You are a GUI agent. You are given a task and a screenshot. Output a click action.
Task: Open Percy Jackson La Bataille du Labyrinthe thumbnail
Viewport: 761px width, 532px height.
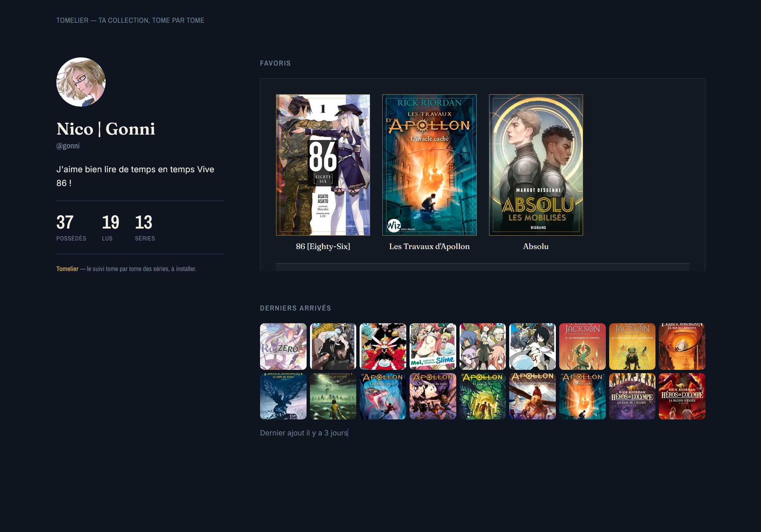click(632, 346)
